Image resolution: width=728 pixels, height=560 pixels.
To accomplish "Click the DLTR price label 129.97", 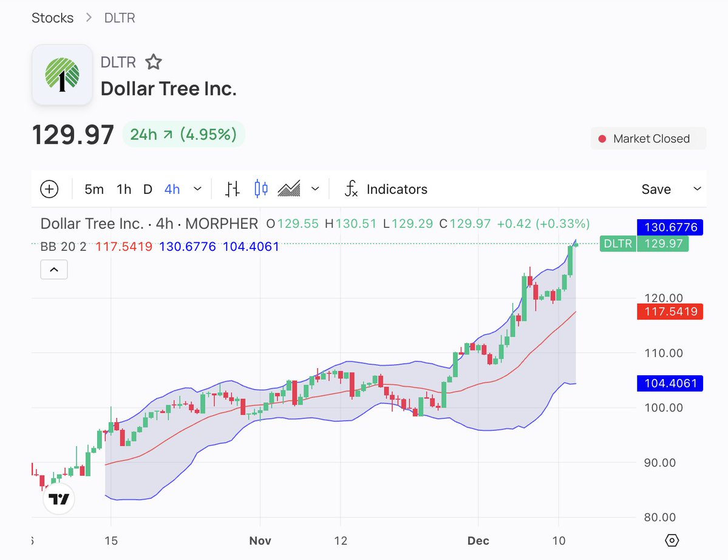I will coord(644,244).
